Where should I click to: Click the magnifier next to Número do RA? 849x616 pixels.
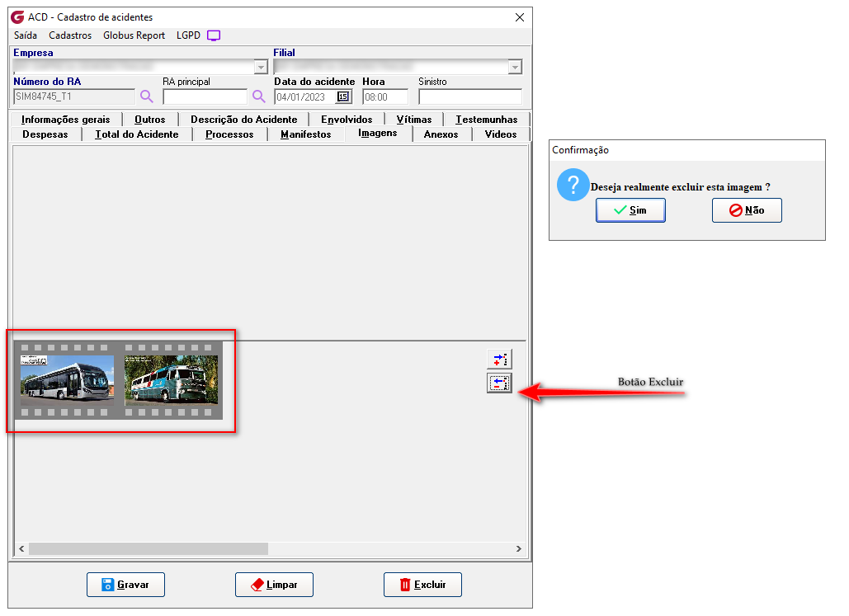pyautogui.click(x=147, y=96)
